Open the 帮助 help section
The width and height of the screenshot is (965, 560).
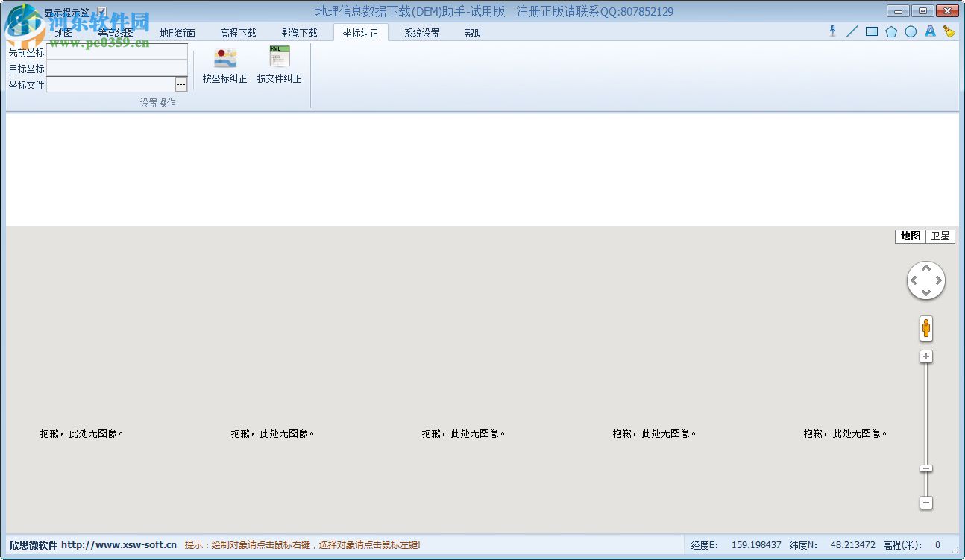(474, 33)
